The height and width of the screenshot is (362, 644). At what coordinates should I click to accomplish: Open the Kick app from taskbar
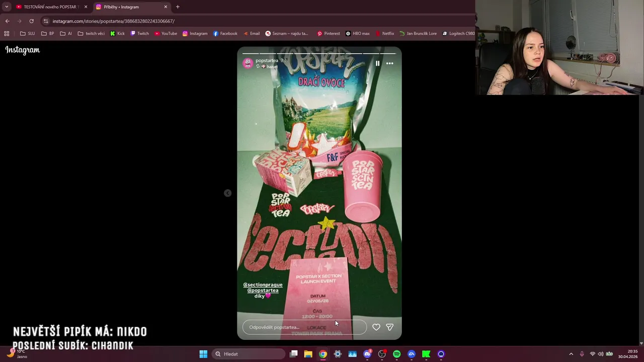[x=426, y=354]
